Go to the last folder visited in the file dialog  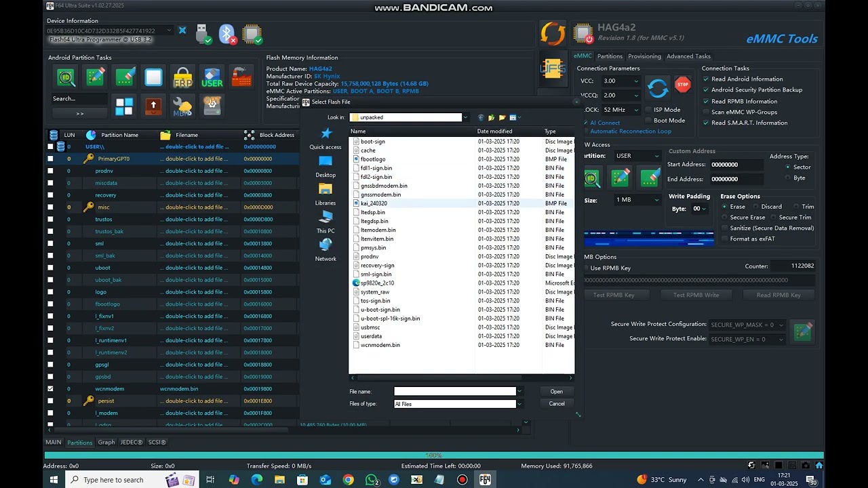[x=481, y=118]
